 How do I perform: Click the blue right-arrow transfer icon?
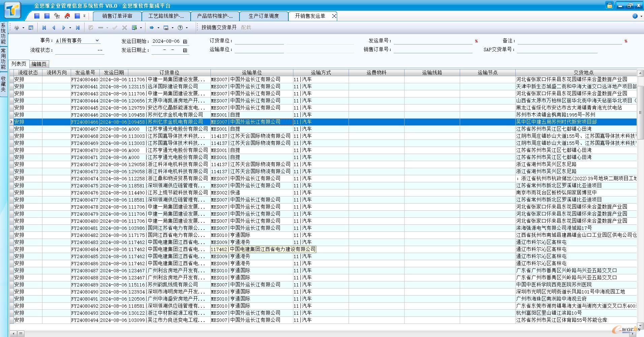pos(152,28)
